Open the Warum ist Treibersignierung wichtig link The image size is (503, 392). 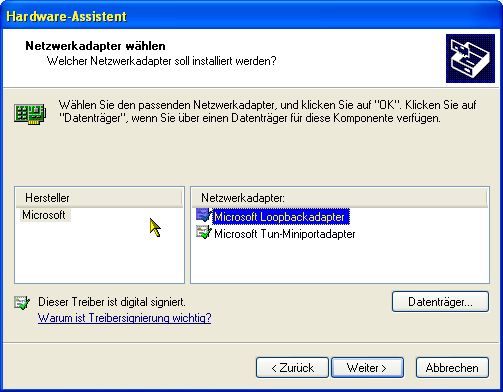[x=125, y=318]
